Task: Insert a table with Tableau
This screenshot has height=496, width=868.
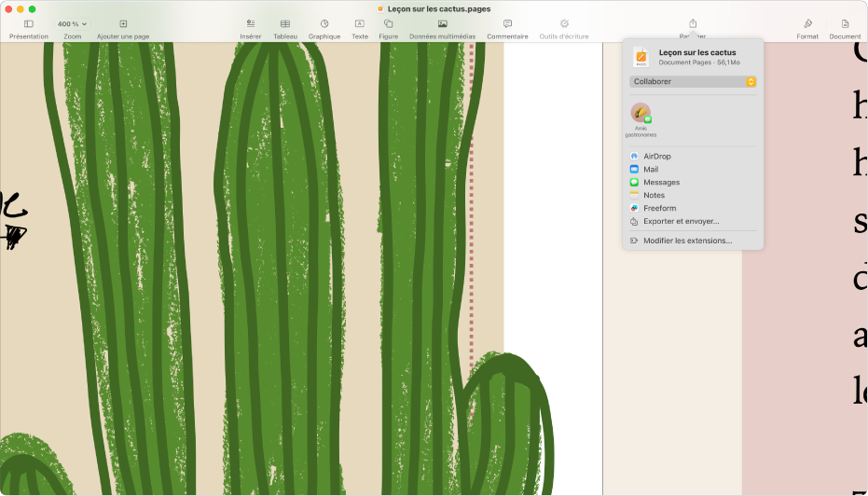Action: coord(285,28)
